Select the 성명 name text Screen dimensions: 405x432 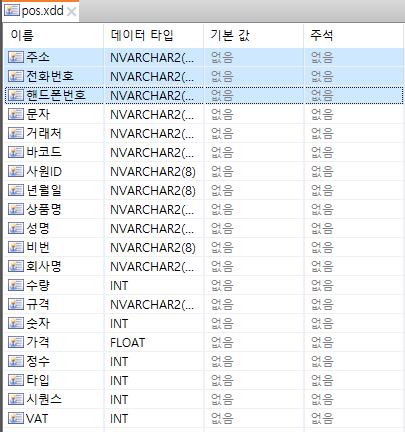click(38, 228)
